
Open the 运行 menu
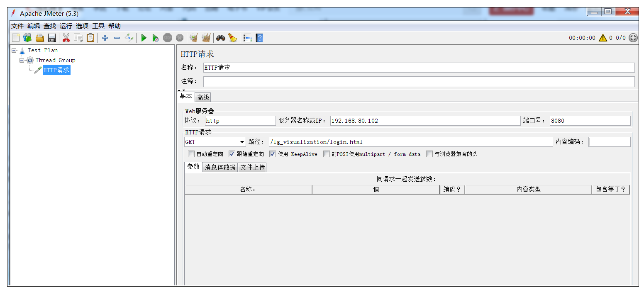click(66, 26)
